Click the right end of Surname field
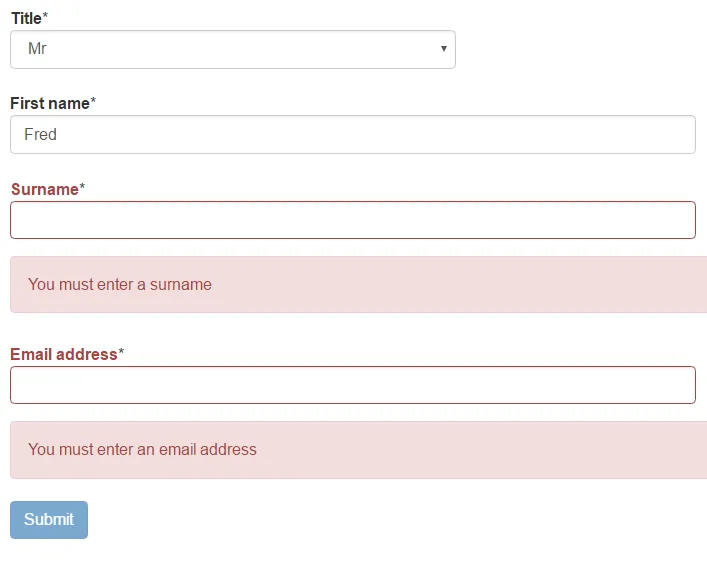Viewport: 707px width, 561px height. click(680, 220)
